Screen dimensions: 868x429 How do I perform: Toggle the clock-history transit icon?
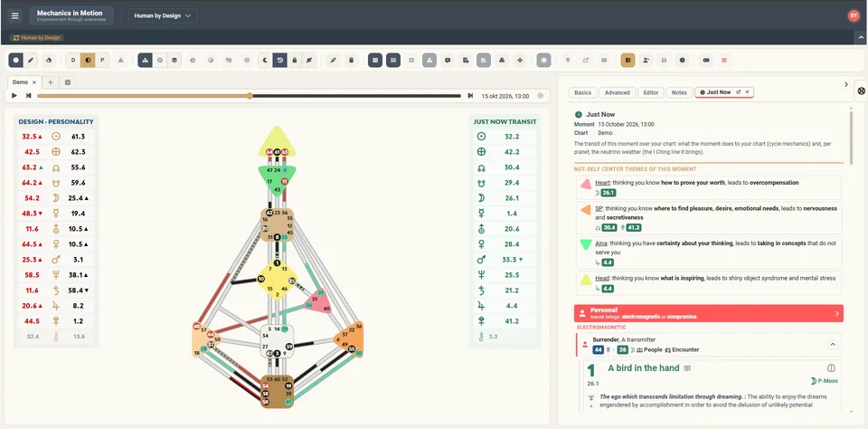280,60
